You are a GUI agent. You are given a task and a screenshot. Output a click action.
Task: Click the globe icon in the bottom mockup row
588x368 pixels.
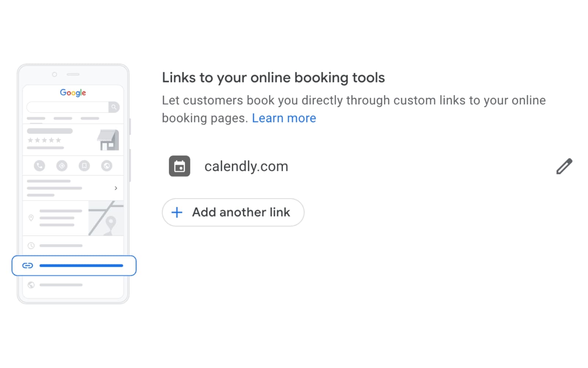click(x=31, y=285)
